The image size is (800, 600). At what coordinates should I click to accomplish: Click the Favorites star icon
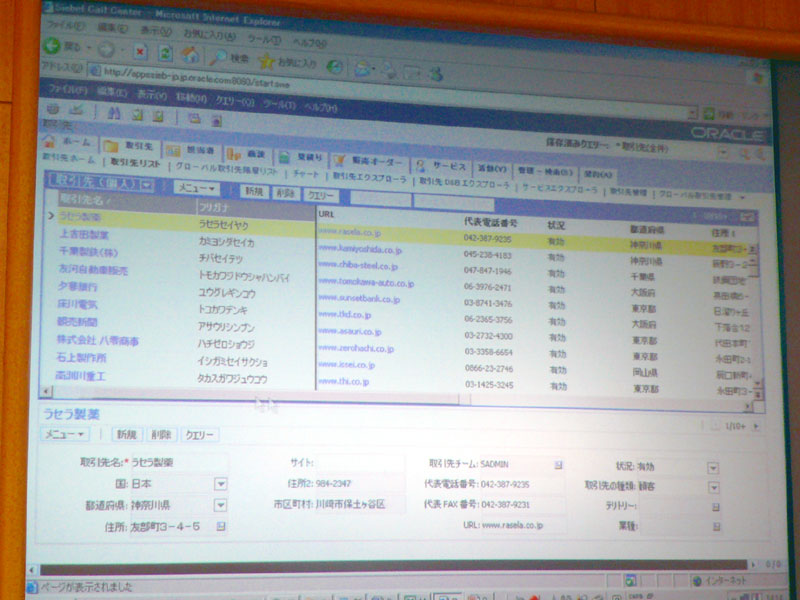(x=266, y=61)
